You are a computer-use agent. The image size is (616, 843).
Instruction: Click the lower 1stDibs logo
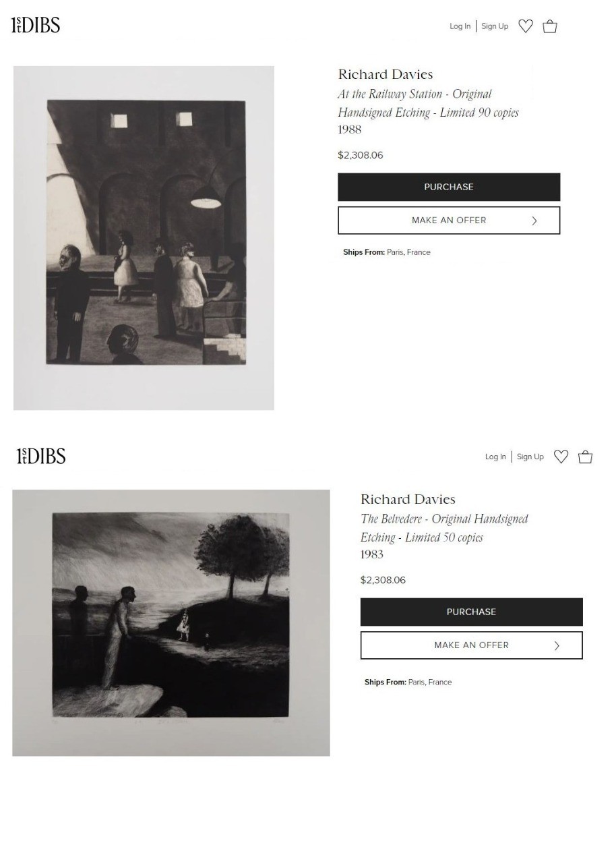tap(41, 457)
